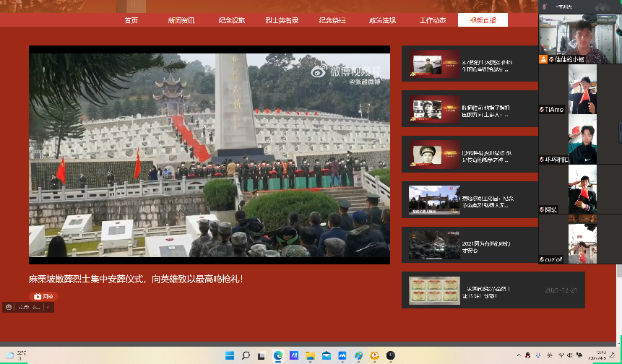Open the Mail app icon in taskbar
Screen dimensions: 622x364
[326, 355]
